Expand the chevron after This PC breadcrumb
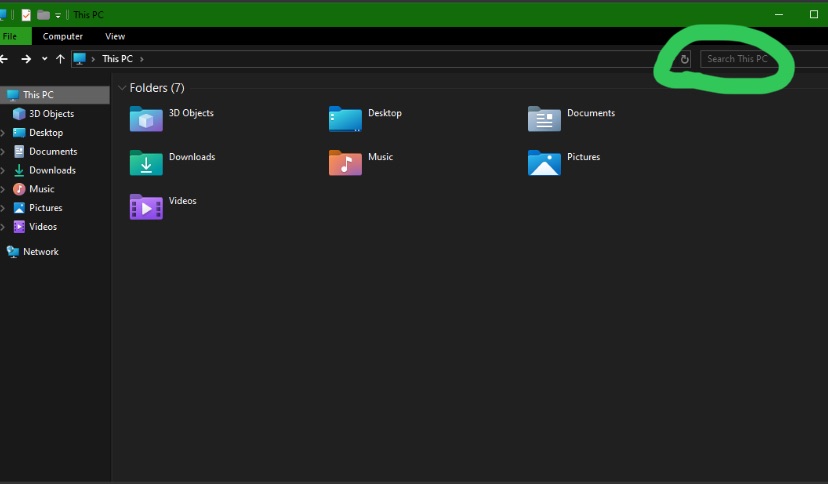The width and height of the screenshot is (828, 484). 142,59
